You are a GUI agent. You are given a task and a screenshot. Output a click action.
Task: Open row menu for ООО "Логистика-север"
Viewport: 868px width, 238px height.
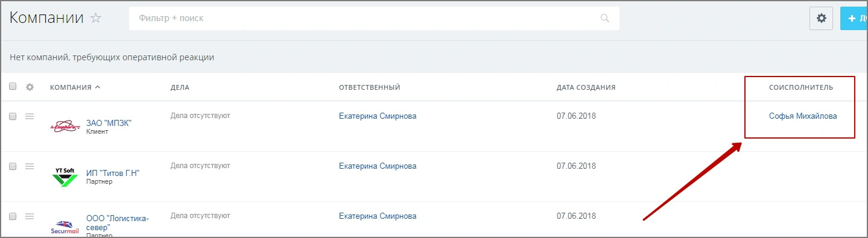coord(30,216)
